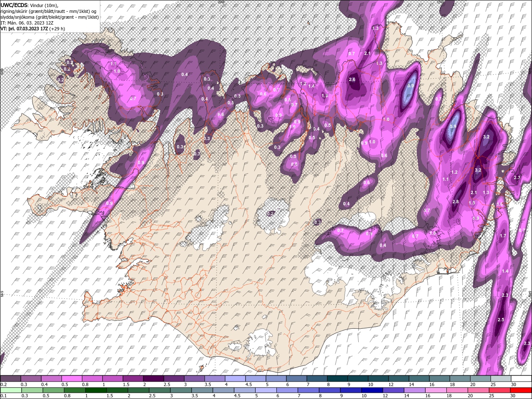The height and width of the screenshot is (399, 532).
Task: Click the '0.1' label of the lower legend row
Action: 4,396
